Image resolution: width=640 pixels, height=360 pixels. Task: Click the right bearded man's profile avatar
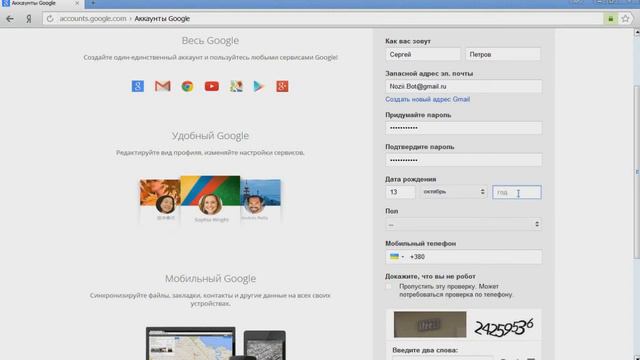[x=254, y=203]
